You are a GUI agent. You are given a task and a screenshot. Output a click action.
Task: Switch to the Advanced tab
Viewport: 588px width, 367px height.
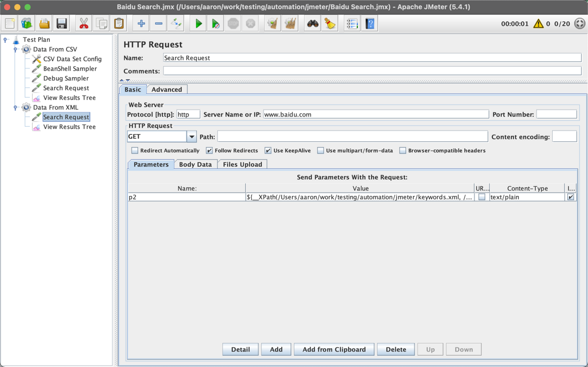[167, 89]
